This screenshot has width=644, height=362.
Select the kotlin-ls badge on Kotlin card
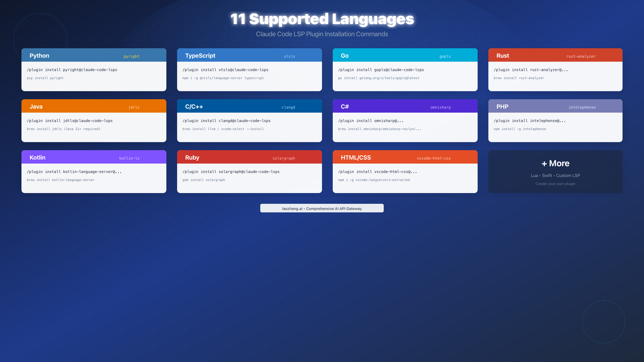click(129, 158)
